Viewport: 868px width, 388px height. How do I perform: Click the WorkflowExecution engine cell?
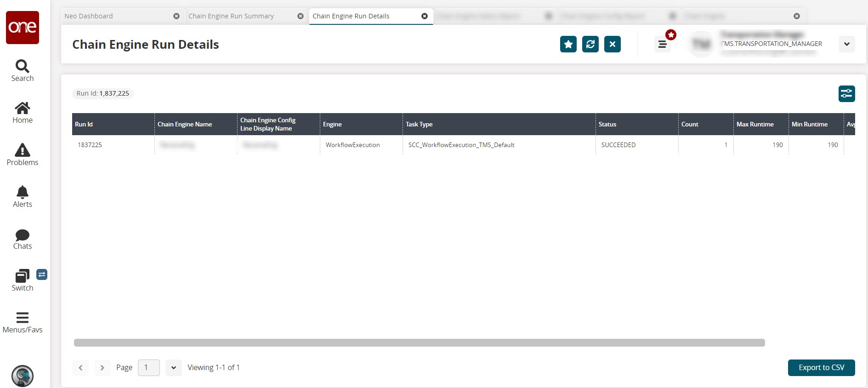pyautogui.click(x=361, y=145)
